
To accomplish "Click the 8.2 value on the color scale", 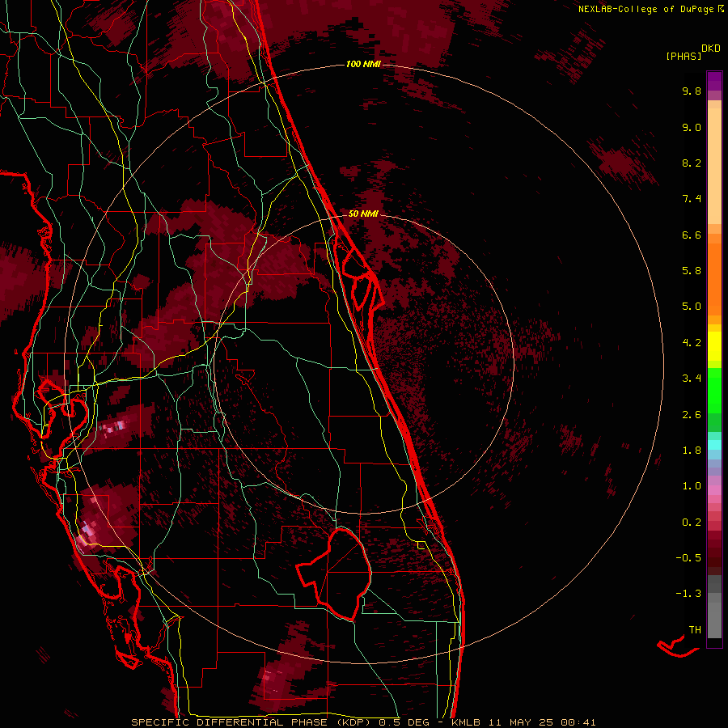I will coord(692,163).
